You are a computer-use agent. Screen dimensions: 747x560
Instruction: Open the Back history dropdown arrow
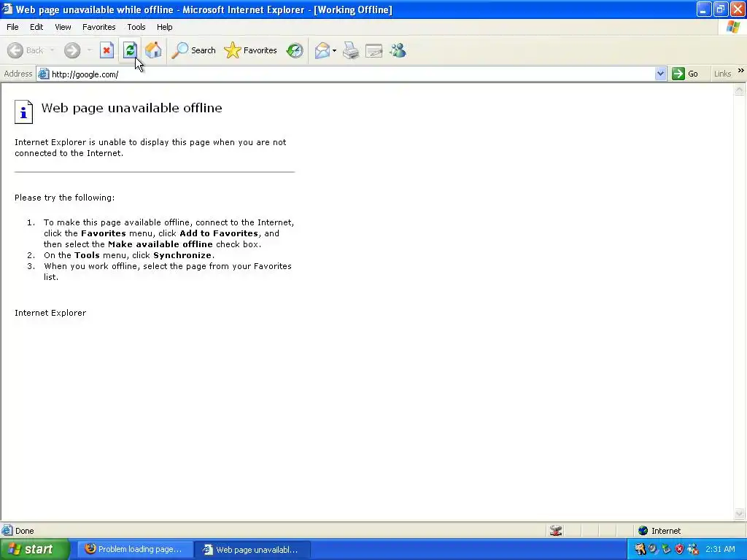tap(52, 50)
